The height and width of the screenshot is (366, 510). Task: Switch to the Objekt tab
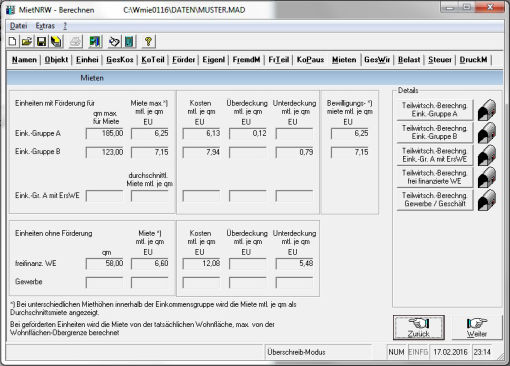click(56, 60)
